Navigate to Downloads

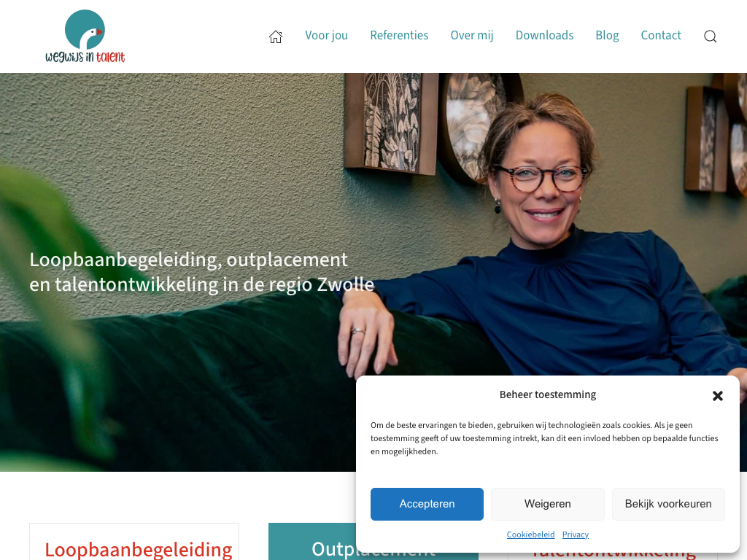coord(544,36)
